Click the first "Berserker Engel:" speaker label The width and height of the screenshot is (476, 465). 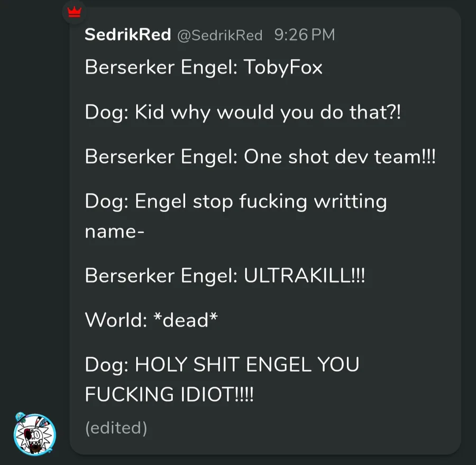click(x=161, y=67)
